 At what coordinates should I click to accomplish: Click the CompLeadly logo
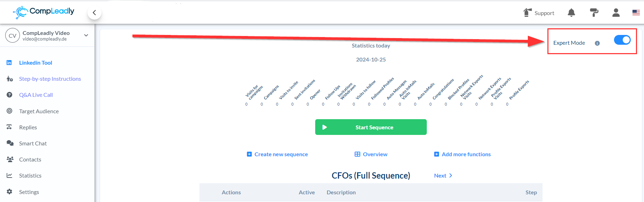click(44, 12)
